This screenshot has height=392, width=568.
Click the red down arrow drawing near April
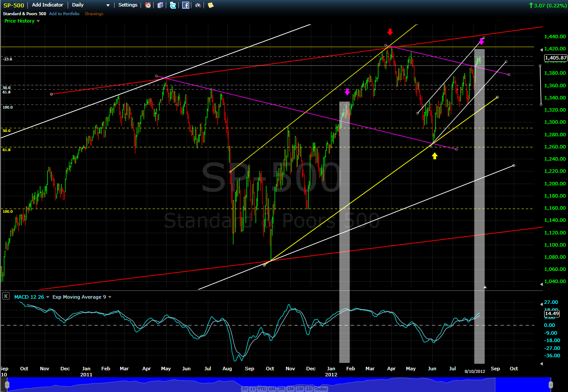[390, 32]
